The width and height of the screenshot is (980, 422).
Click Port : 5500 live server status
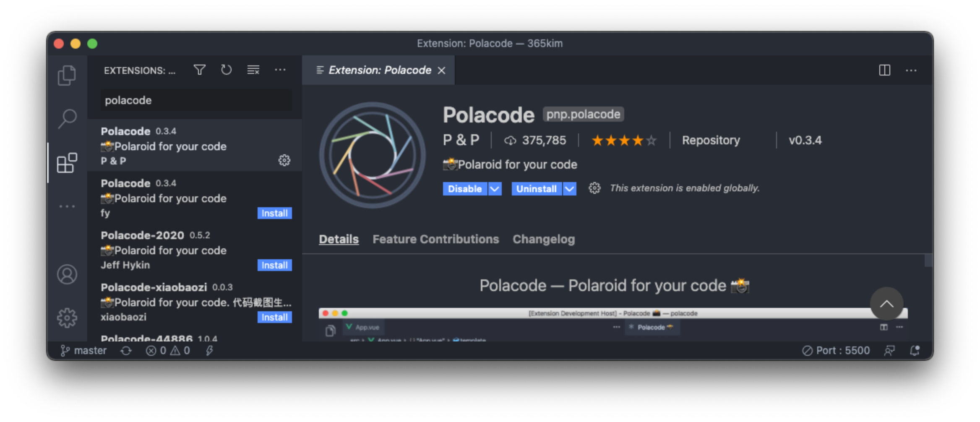[x=836, y=350]
